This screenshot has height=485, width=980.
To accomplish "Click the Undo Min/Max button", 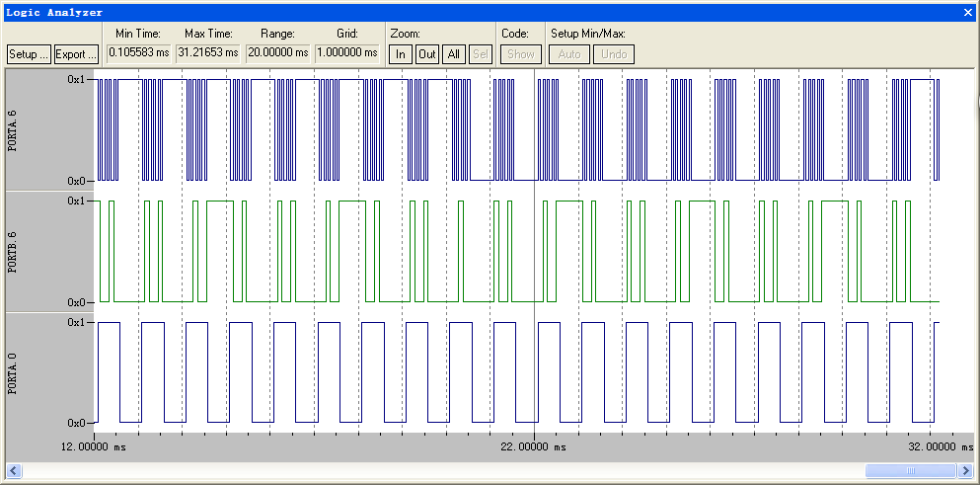I will coord(614,54).
